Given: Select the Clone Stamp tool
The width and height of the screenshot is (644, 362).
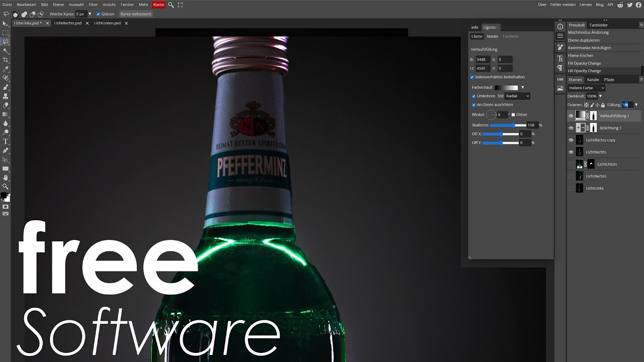Looking at the screenshot, I should [x=6, y=96].
